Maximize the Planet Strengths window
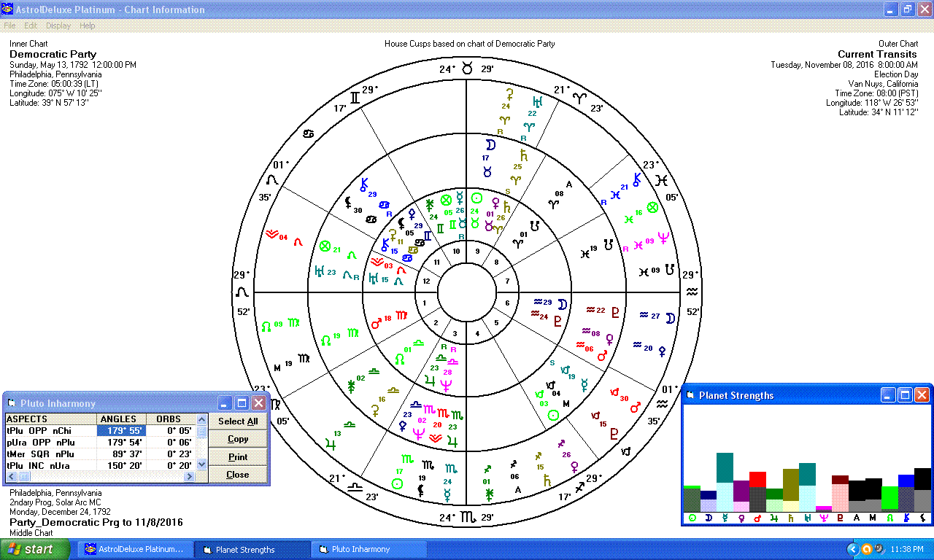 905,395
